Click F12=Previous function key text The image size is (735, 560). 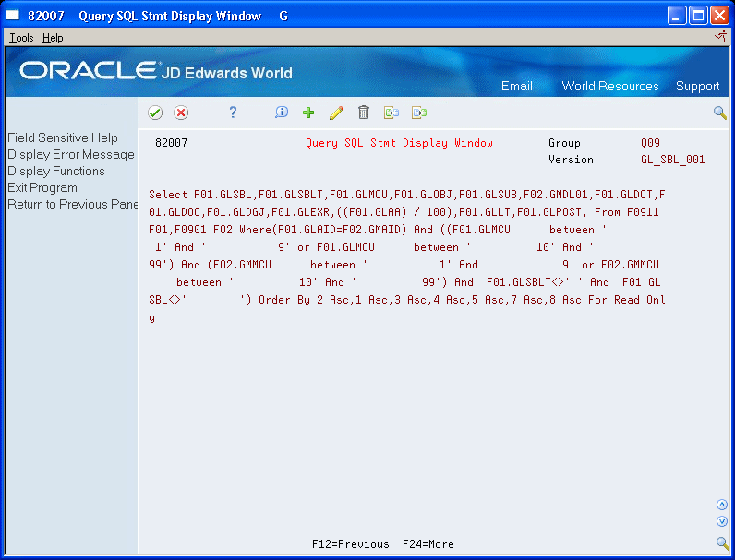pos(351,544)
